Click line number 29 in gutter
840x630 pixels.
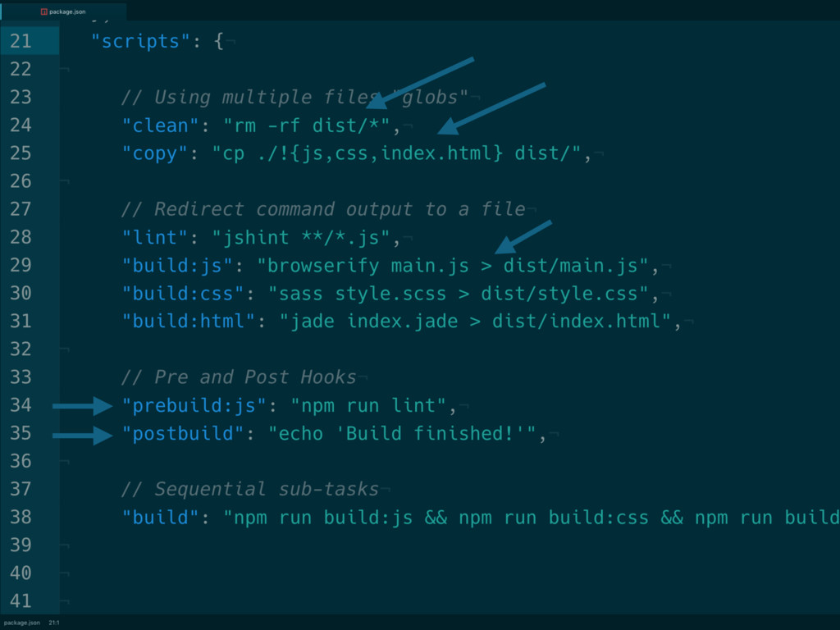(21, 265)
